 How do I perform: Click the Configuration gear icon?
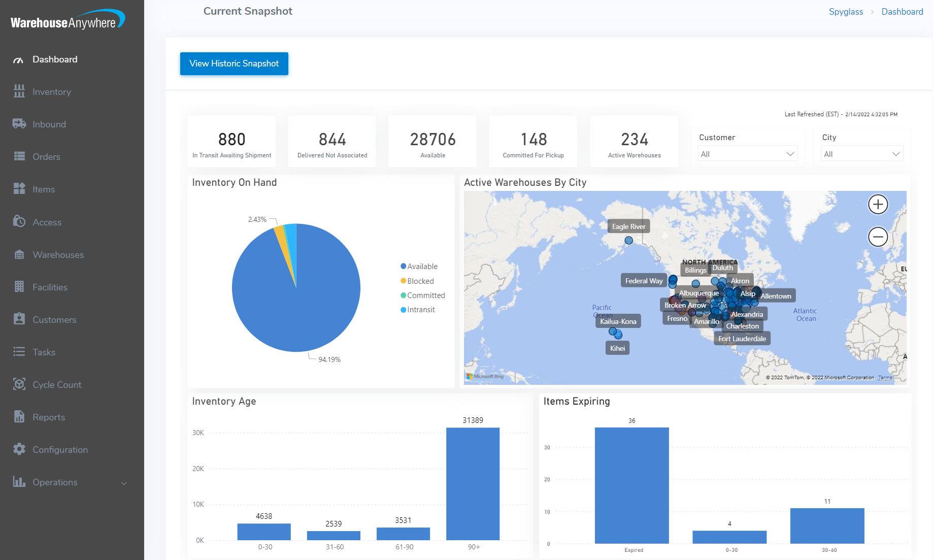[19, 449]
